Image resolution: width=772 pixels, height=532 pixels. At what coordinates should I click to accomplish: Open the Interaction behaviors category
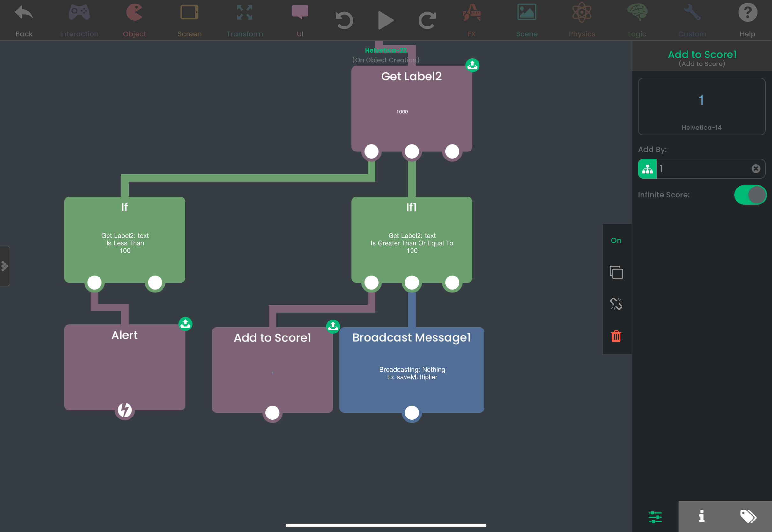(x=79, y=21)
